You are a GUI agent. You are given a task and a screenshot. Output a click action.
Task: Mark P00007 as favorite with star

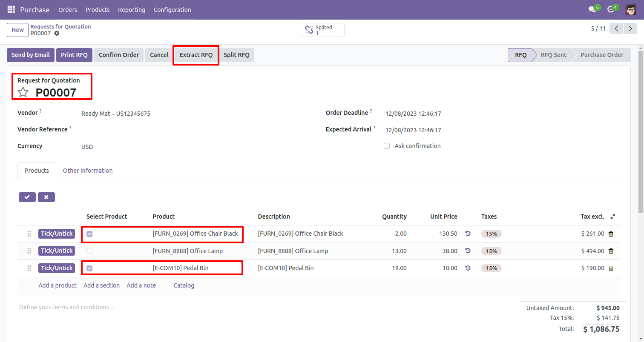[23, 92]
